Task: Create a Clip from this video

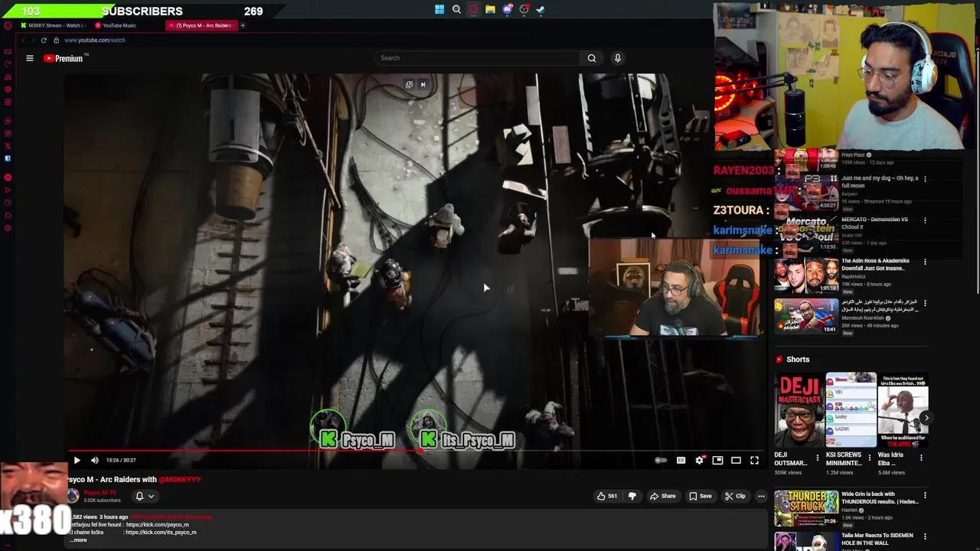Action: pyautogui.click(x=735, y=496)
